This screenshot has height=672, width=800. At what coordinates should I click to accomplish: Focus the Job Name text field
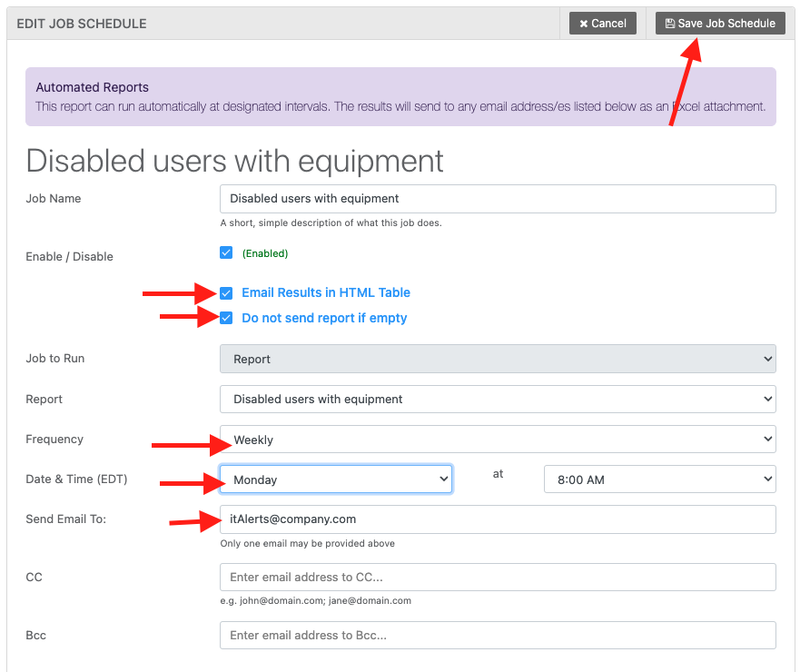tap(498, 199)
